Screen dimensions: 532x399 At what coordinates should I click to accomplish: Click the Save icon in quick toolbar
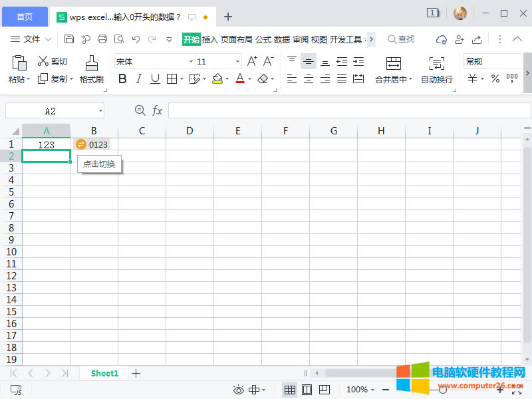(x=69, y=39)
